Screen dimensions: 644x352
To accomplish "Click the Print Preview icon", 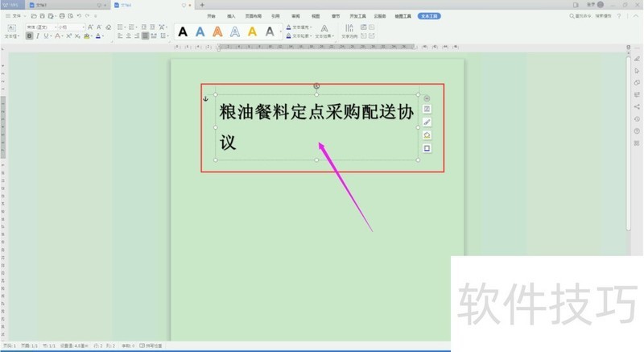I will pos(71,16).
